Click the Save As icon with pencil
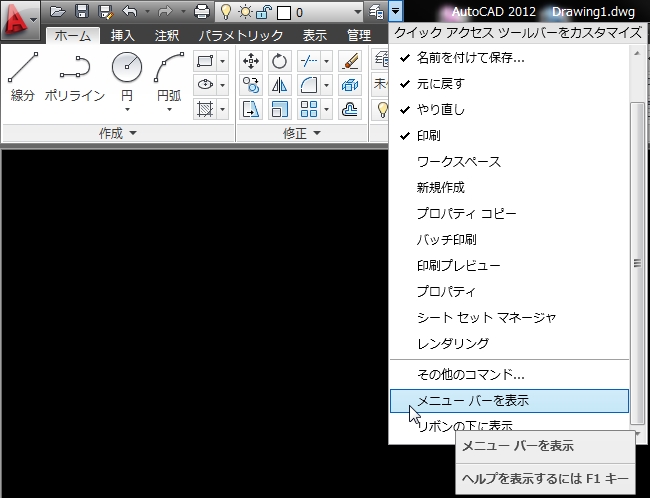Viewport: 650px width, 498px height. point(105,12)
